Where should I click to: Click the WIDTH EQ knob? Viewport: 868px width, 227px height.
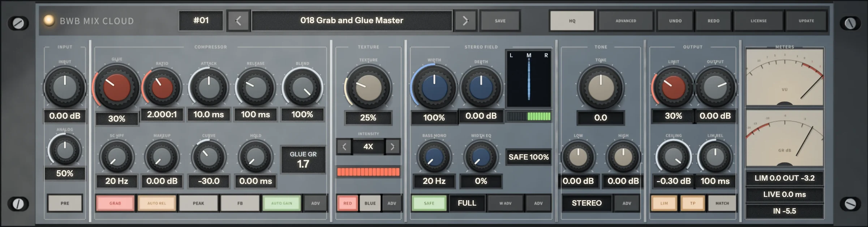tap(481, 157)
